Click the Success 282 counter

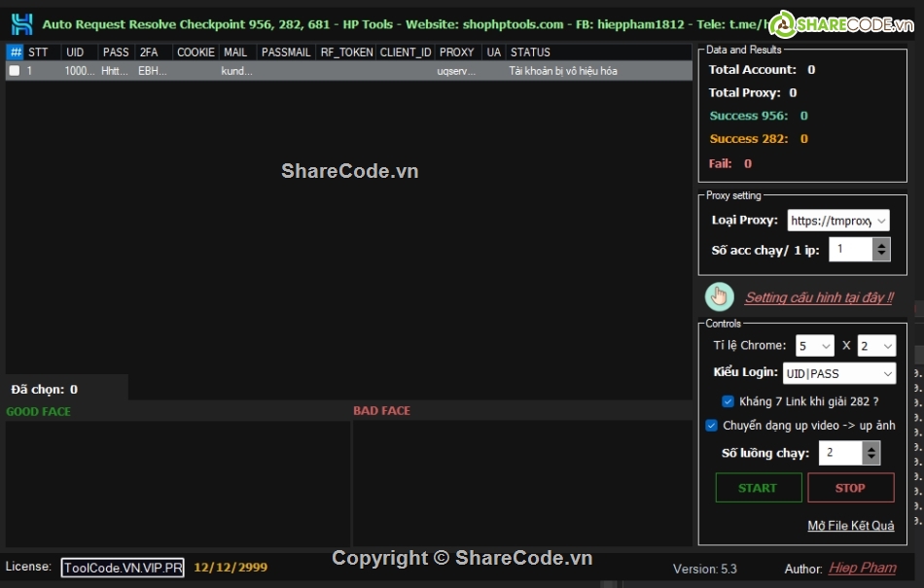pyautogui.click(x=759, y=139)
